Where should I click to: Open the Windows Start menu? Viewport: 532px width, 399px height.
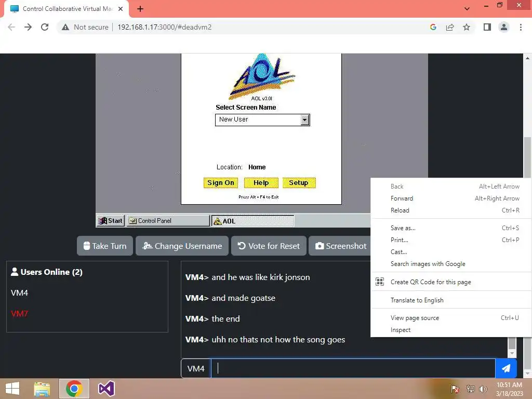pyautogui.click(x=12, y=389)
